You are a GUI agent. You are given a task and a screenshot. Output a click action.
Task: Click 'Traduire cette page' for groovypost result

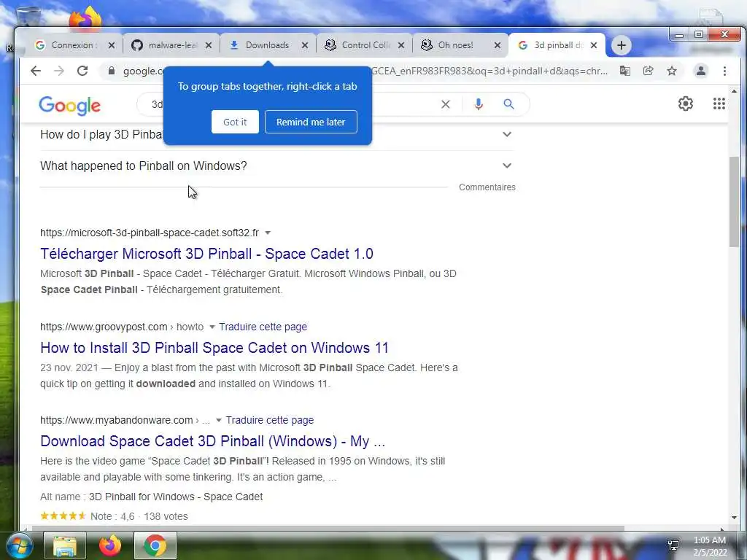pos(263,327)
